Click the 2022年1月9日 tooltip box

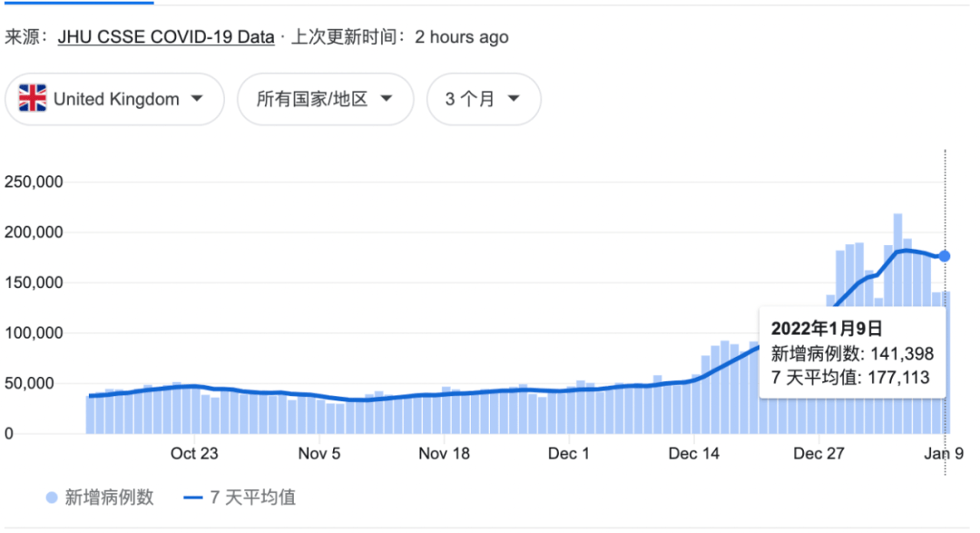[851, 352]
